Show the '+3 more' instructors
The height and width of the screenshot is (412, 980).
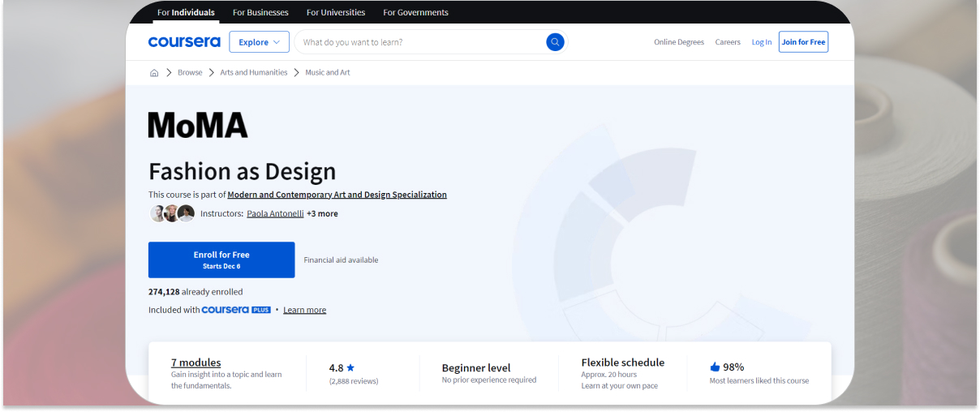322,214
